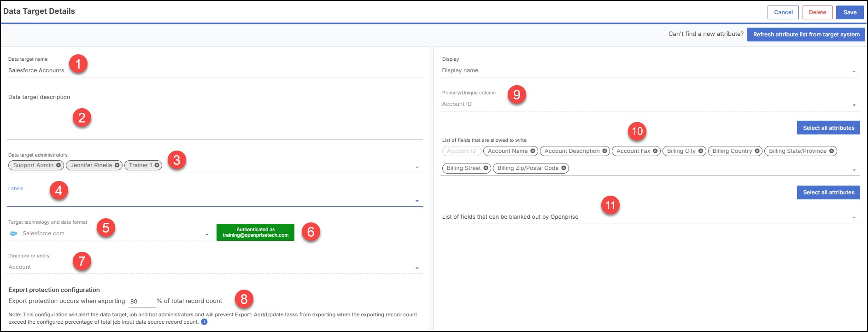Open Target technology and data format dropdown
This screenshot has width=868, height=332.
coord(207,234)
